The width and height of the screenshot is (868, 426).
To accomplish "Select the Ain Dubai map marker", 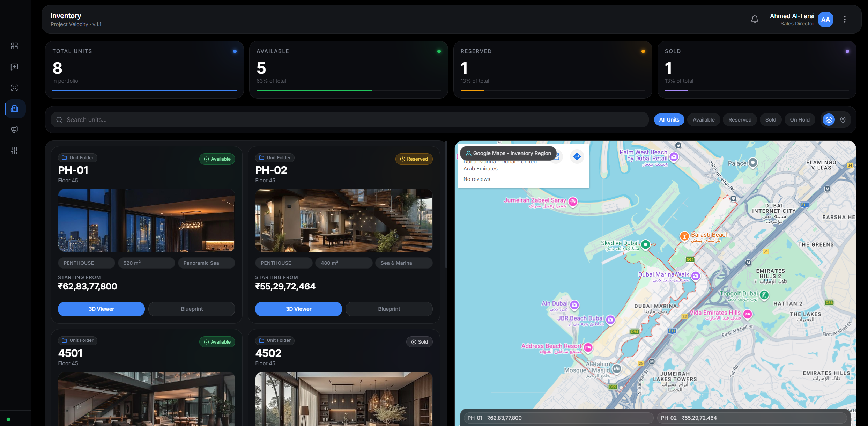I will pos(574,305).
